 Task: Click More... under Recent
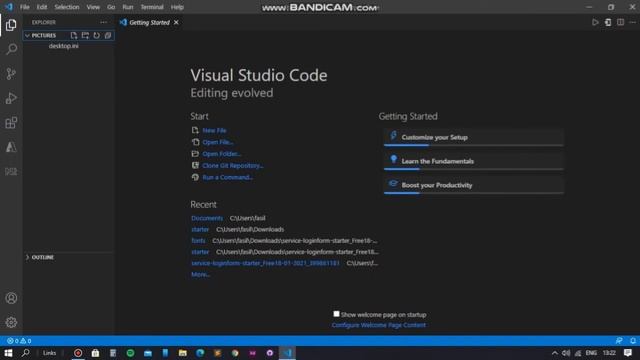(200, 275)
